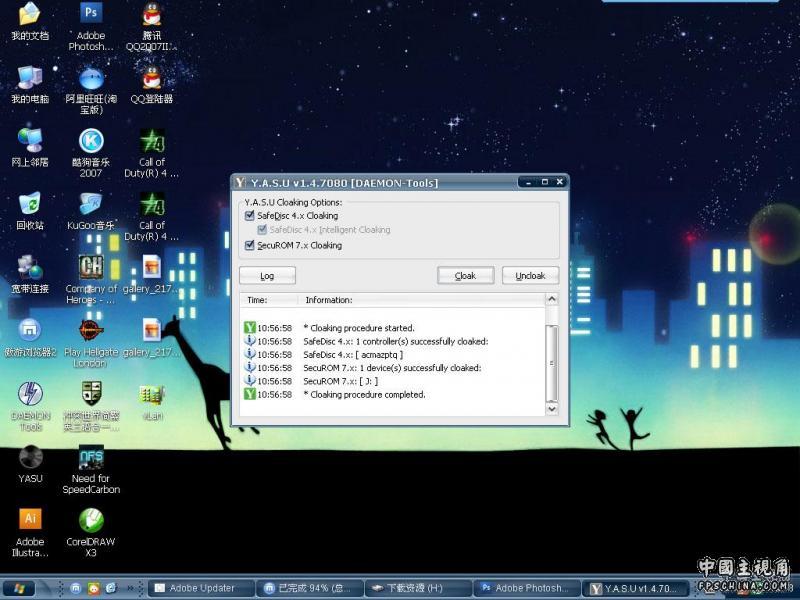Launch the 阿里旺旺 desktop icon
Viewport: 800px width, 600px height.
[x=91, y=79]
